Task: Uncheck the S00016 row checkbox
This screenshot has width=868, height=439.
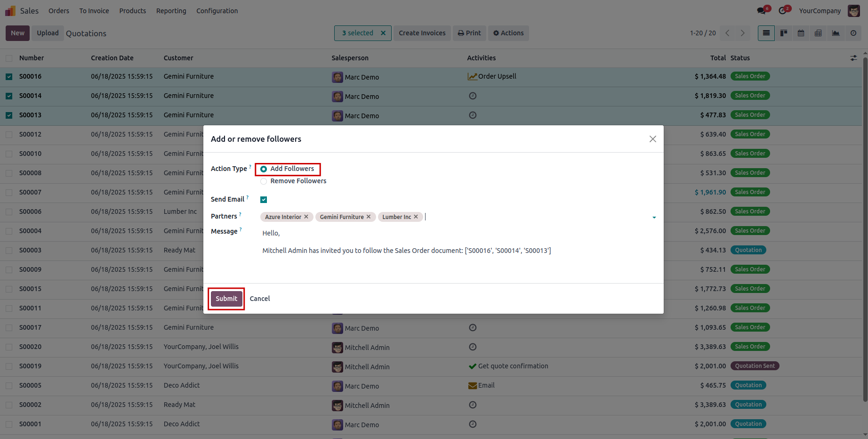Action: pyautogui.click(x=9, y=76)
